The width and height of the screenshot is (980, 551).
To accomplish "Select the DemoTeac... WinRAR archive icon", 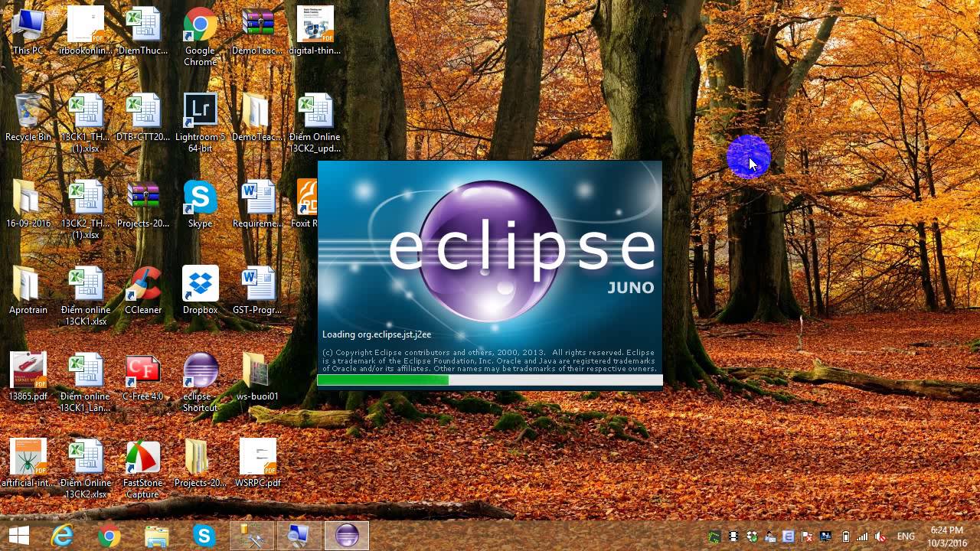I will click(258, 31).
